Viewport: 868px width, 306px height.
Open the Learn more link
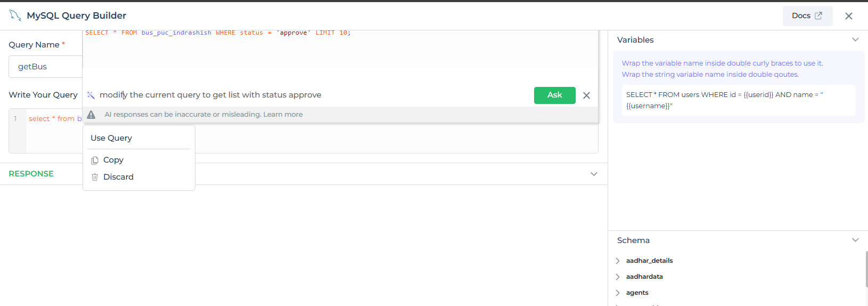(x=283, y=115)
